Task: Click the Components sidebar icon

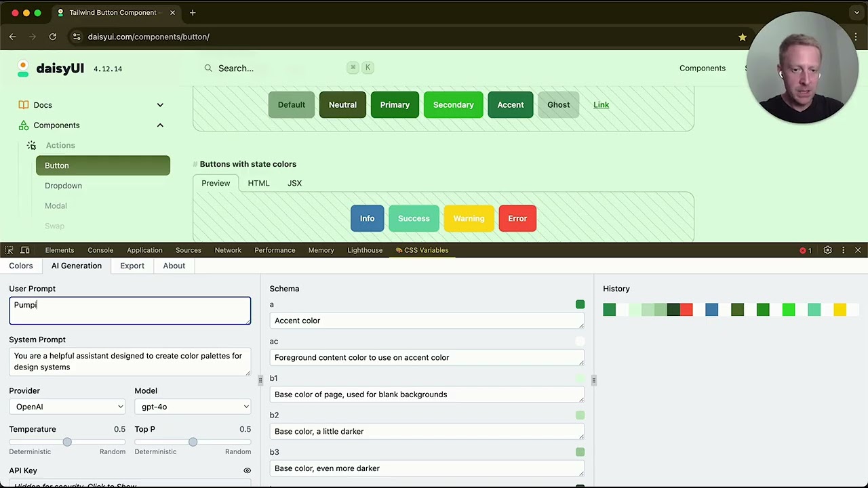Action: (x=24, y=125)
